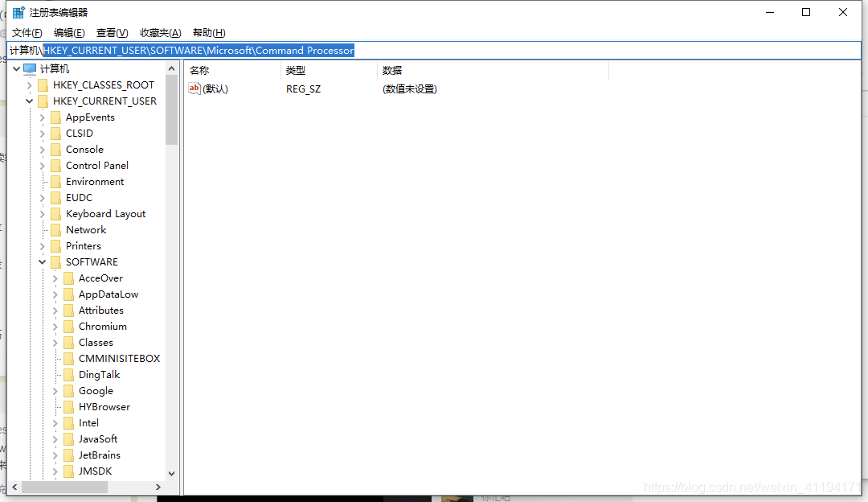Open the 文件(F) menu
The image size is (868, 502).
click(x=27, y=33)
